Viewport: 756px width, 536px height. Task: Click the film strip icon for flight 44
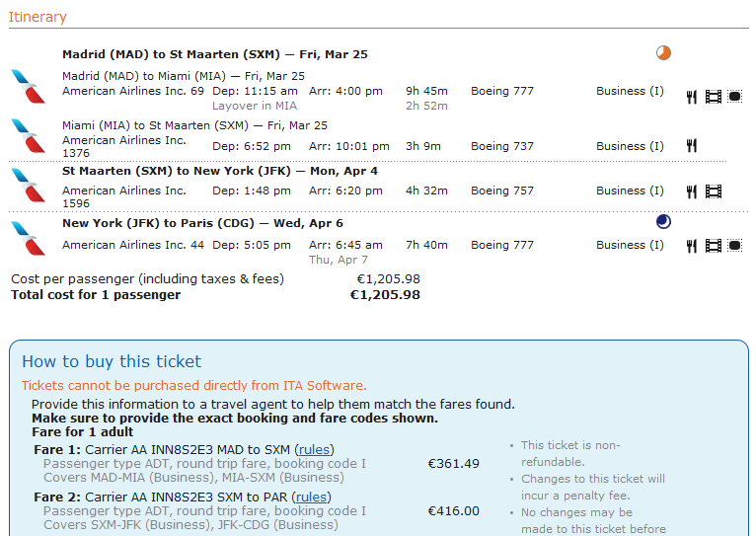coord(713,246)
